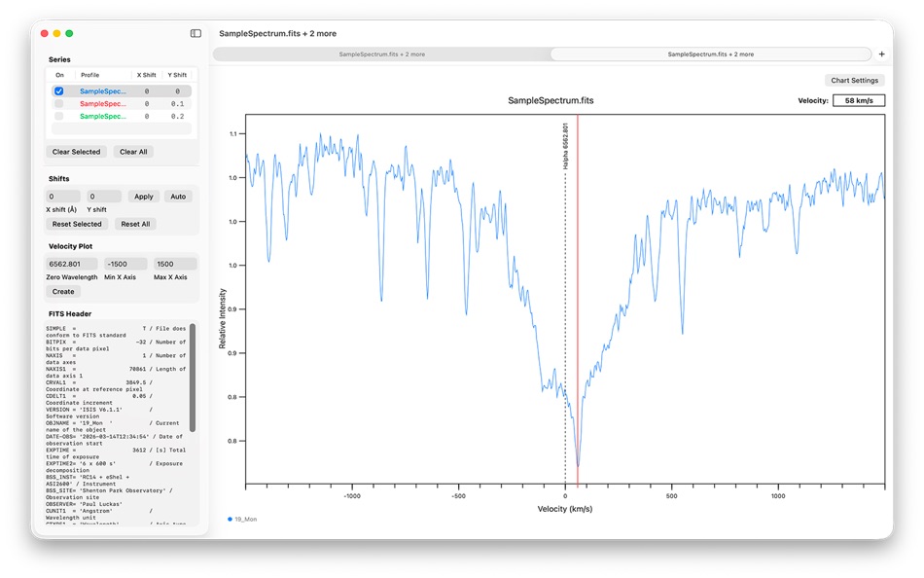The width and height of the screenshot is (924, 578).
Task: Enable the green SampleSpec series checkbox
Action: [59, 116]
